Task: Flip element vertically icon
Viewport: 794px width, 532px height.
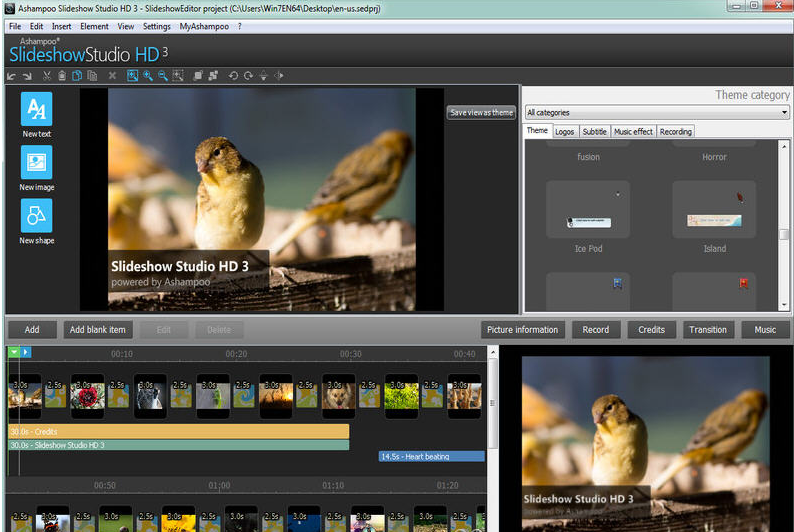Action: tap(263, 76)
